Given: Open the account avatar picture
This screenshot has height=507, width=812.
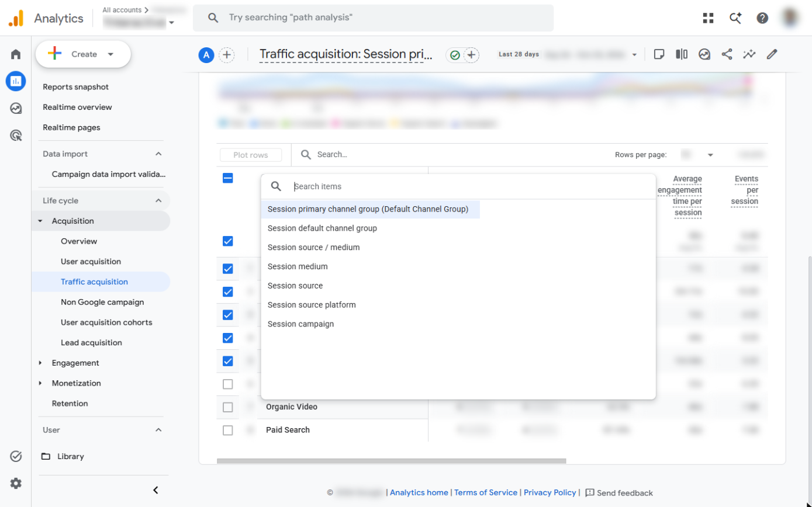Looking at the screenshot, I should [790, 18].
